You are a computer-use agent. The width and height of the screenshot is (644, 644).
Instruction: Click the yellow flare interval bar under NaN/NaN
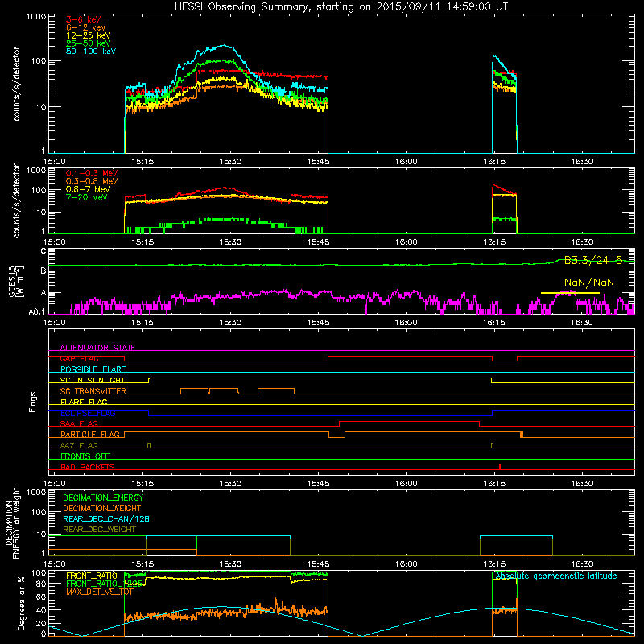570,293
